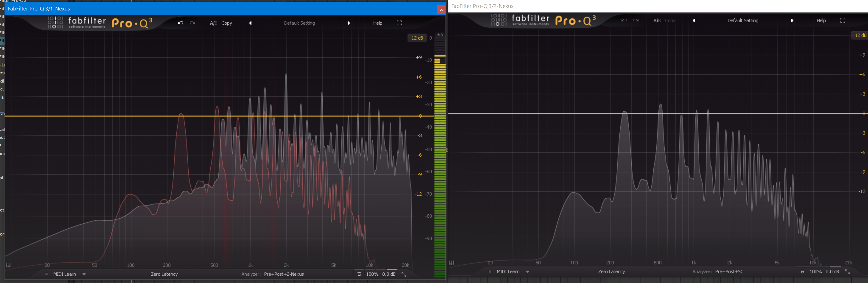
Task: Show piano keyboard display in Pro-Q 3/1-Nexus
Action: click(8, 265)
